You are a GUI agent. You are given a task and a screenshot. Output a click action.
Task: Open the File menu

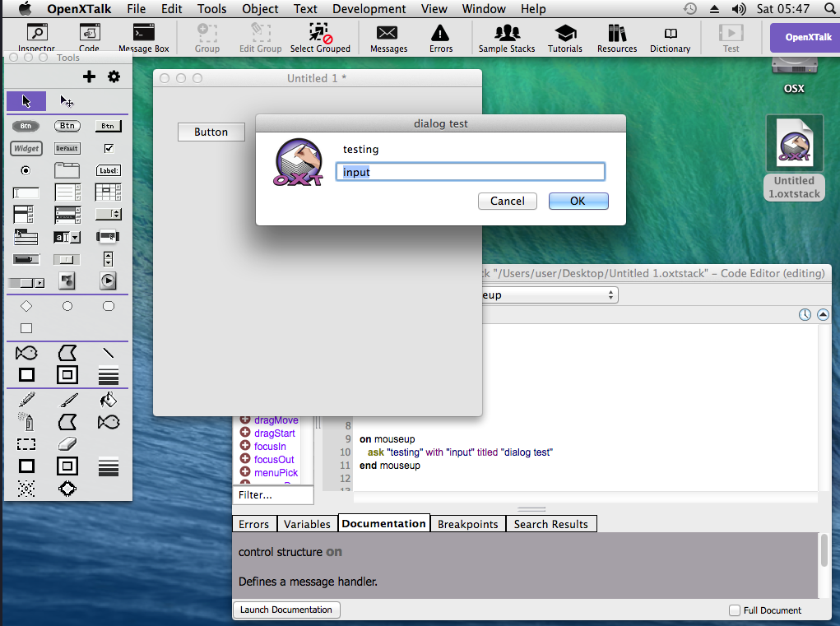tap(136, 9)
